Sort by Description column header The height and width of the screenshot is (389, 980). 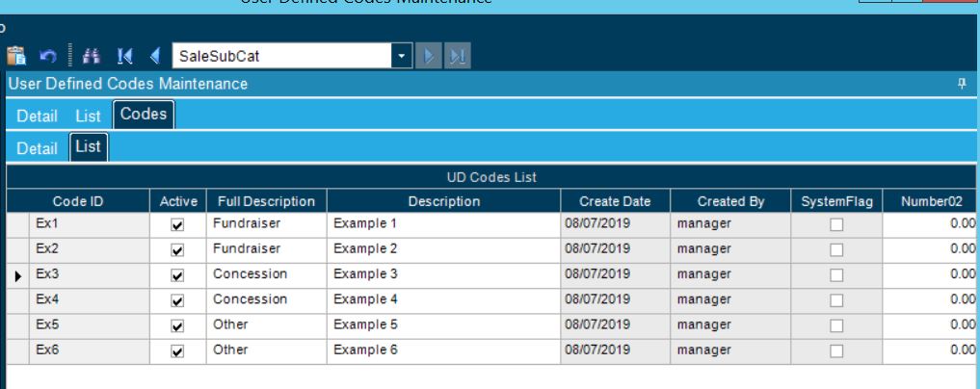click(444, 201)
